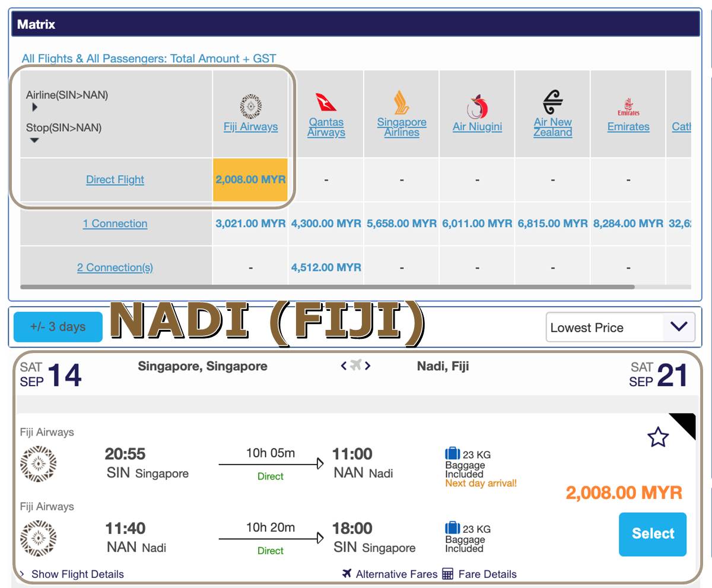The width and height of the screenshot is (712, 588).
Task: Pick the 8,284.00 MYR Emirates fare
Action: 628,223
